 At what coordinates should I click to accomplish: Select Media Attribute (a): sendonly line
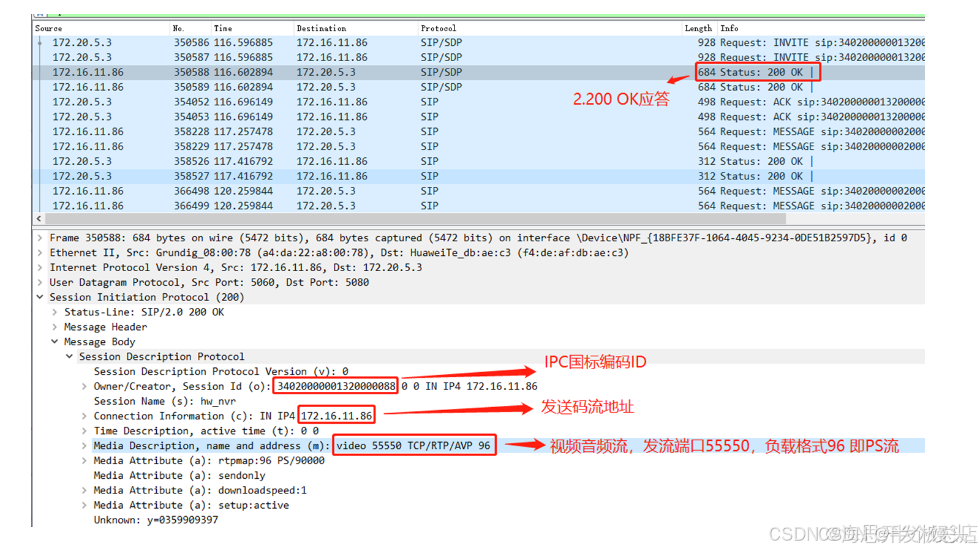click(x=179, y=475)
